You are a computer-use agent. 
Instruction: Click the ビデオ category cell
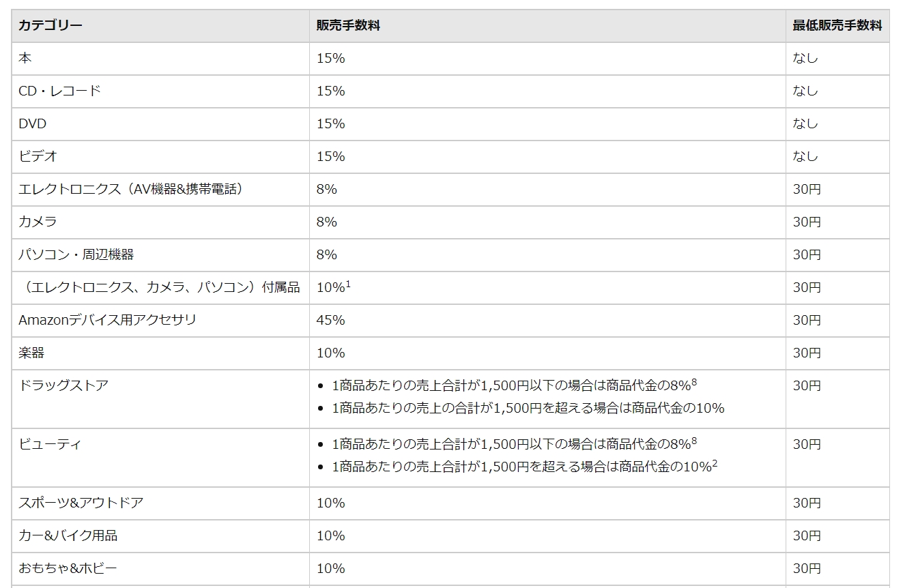[38, 157]
